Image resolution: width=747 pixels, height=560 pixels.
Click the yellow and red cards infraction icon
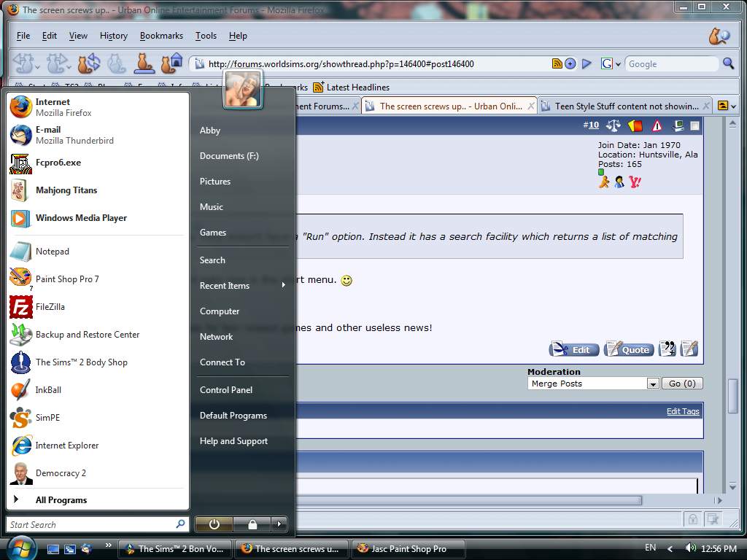pyautogui.click(x=635, y=125)
